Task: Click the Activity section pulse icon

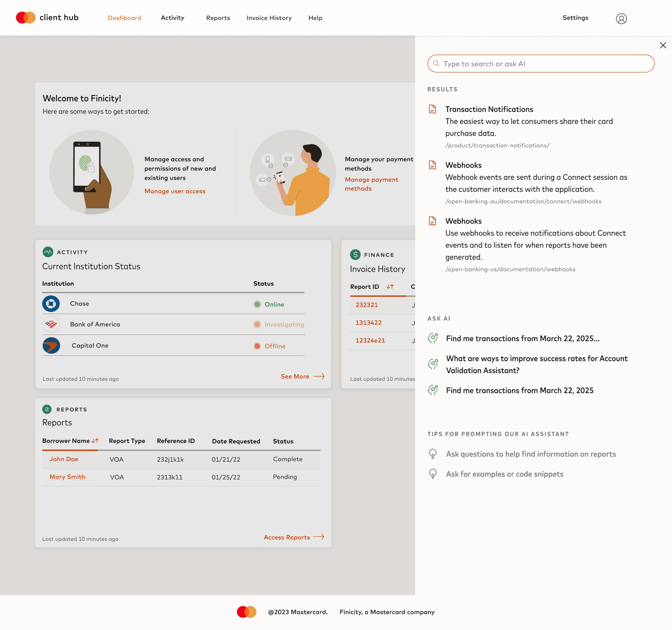Action: (48, 252)
